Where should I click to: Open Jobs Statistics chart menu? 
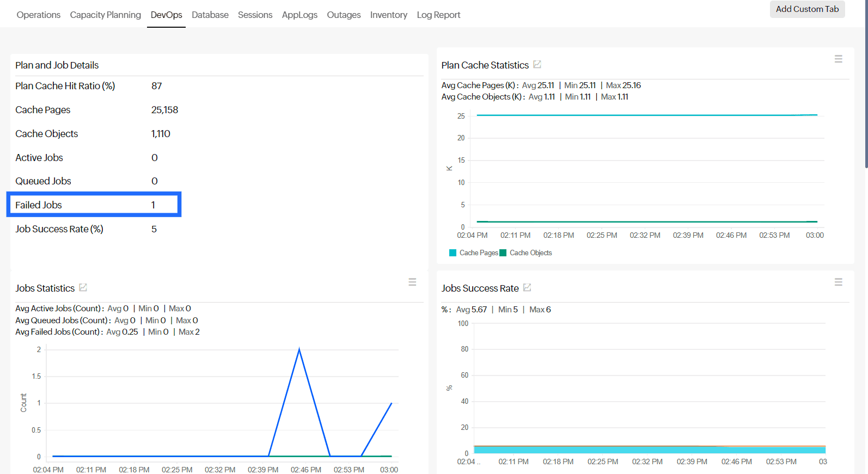point(412,282)
